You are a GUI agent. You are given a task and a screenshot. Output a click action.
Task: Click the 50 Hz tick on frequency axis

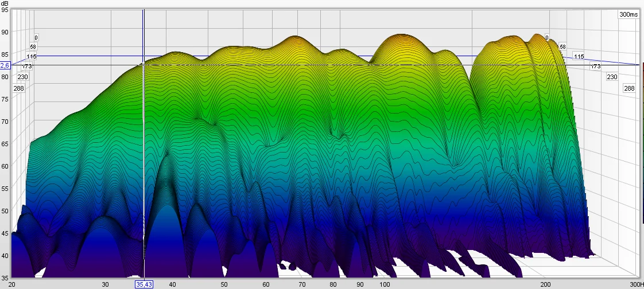(224, 284)
